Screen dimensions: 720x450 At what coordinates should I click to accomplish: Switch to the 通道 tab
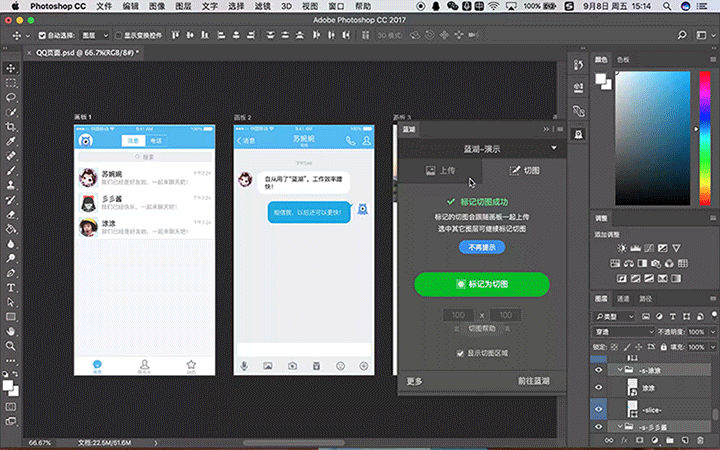(623, 298)
